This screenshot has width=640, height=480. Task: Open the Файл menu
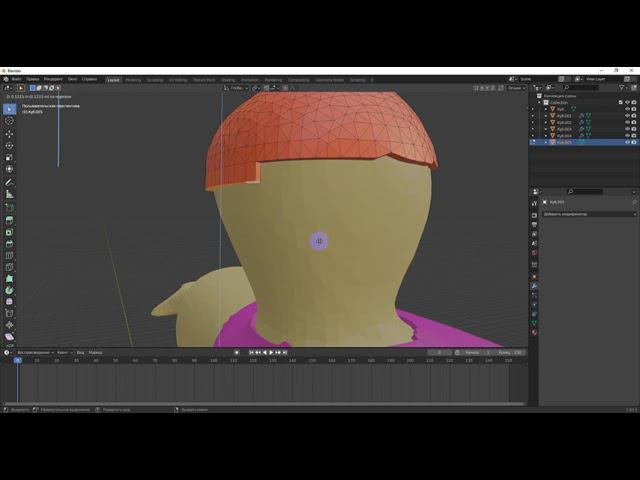tap(16, 79)
